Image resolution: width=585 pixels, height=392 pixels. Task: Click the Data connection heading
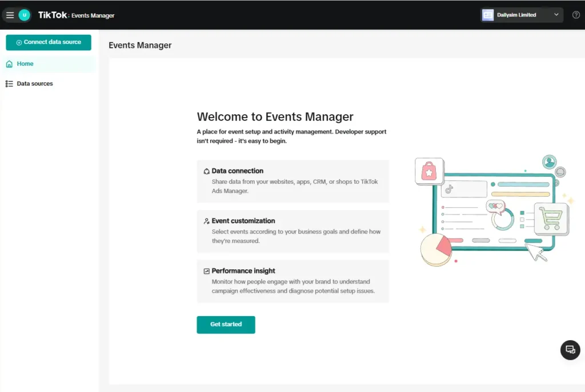(237, 171)
